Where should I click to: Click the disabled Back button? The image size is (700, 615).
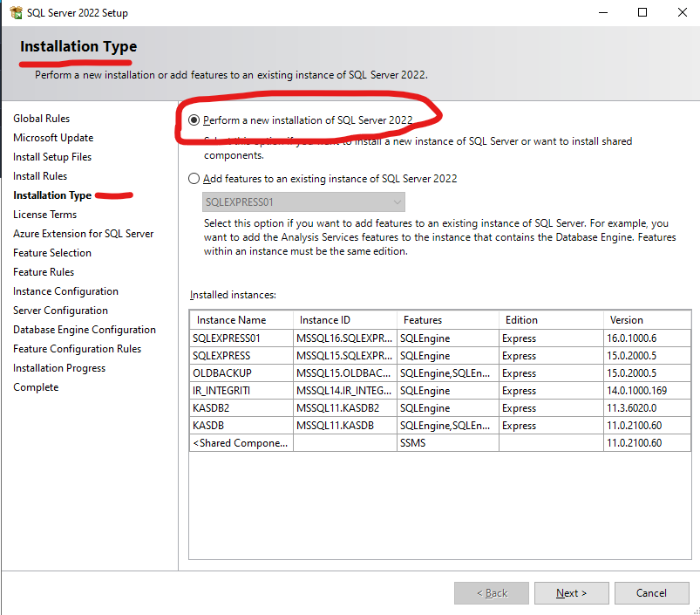click(x=491, y=593)
